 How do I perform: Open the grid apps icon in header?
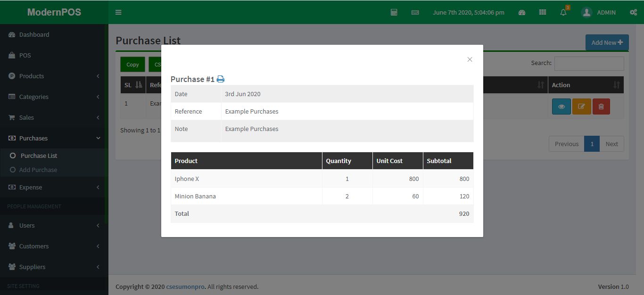(x=543, y=12)
